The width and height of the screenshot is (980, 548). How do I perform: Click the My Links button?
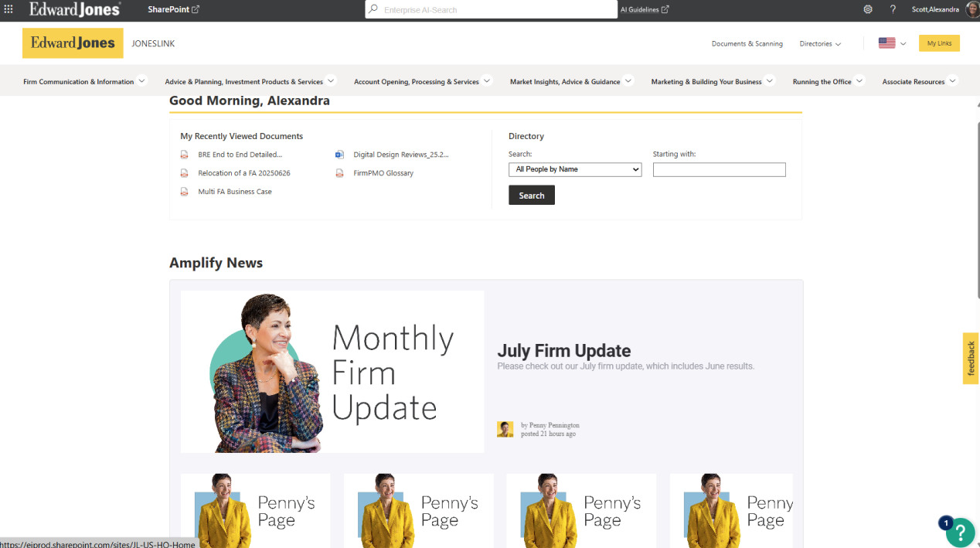[x=939, y=43]
